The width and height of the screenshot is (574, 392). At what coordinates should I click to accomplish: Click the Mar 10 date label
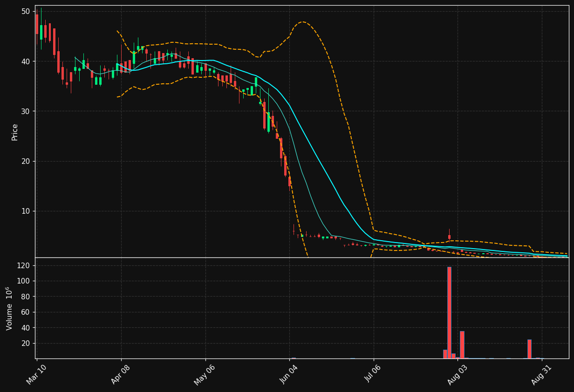36,374
